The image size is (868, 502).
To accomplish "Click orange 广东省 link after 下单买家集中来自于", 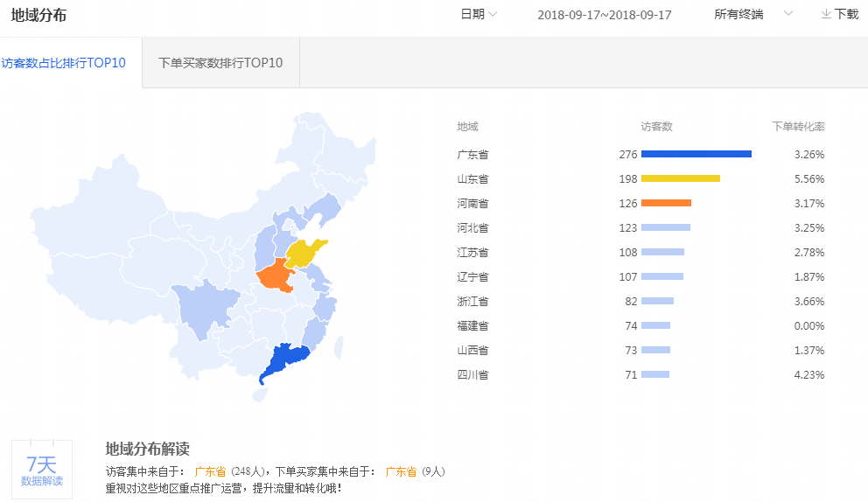I will (x=401, y=471).
